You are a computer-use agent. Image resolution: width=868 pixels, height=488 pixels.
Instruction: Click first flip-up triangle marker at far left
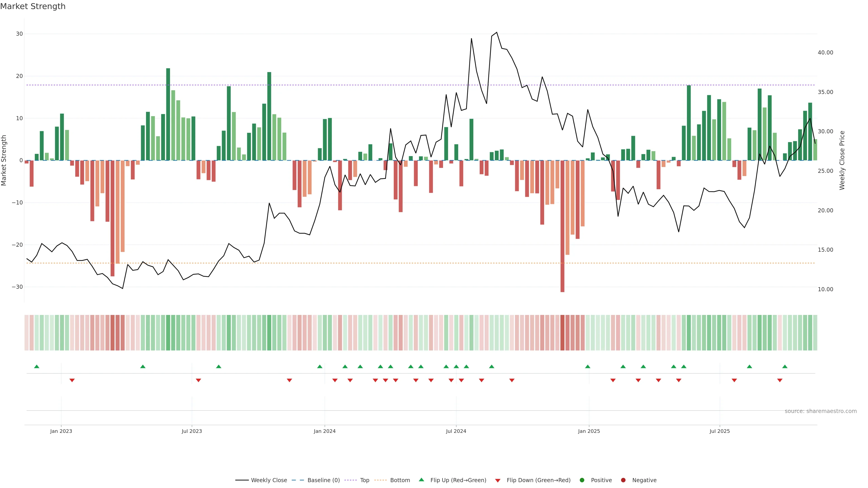click(37, 366)
